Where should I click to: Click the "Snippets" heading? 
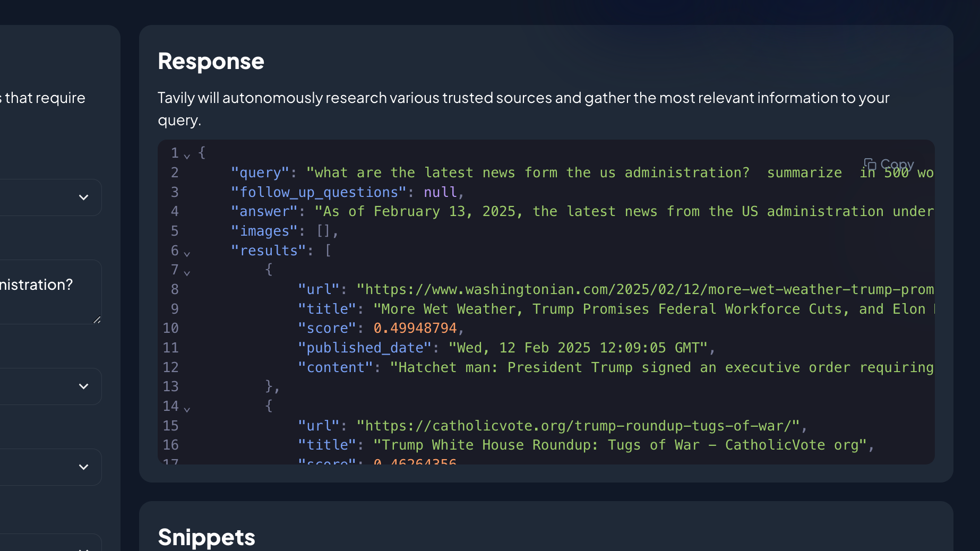coord(207,537)
